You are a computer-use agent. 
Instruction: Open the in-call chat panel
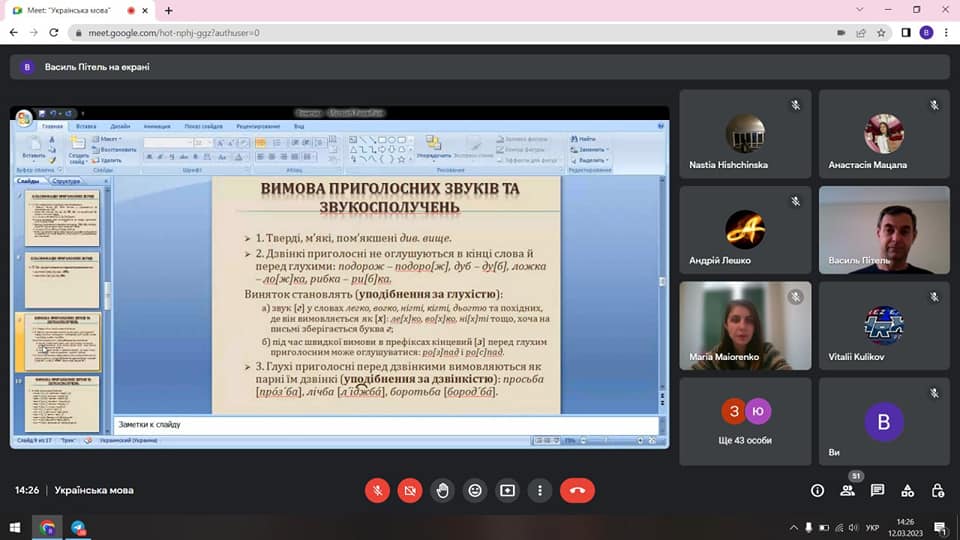877,490
